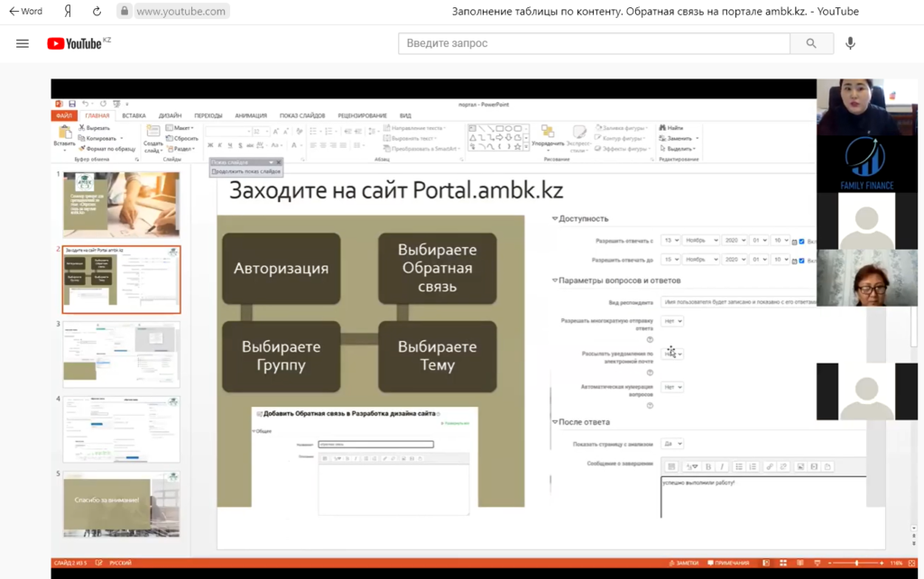Click the Paste (Вставить) clipboard icon
Screen dimensions: 924x579
64,133
